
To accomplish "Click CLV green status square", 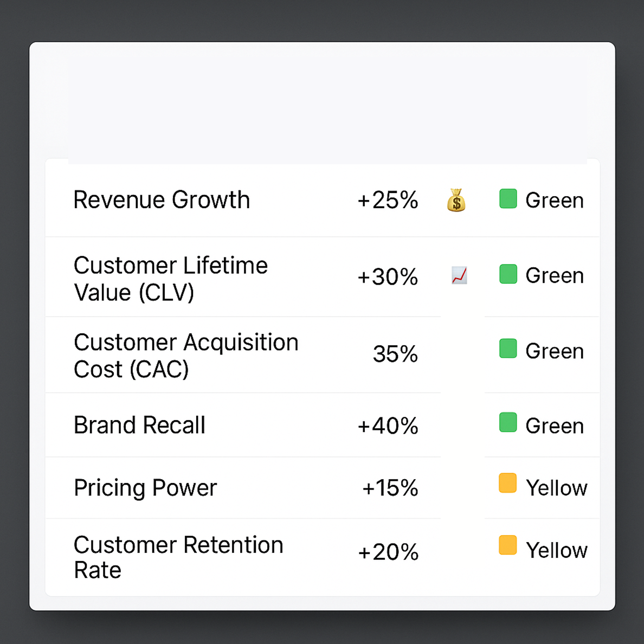I will point(508,274).
